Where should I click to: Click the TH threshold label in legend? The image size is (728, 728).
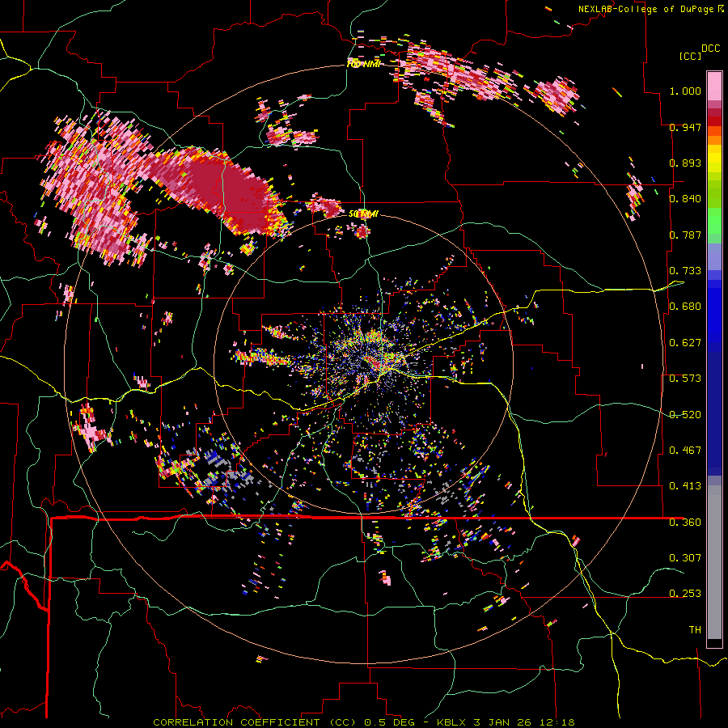coord(695,630)
